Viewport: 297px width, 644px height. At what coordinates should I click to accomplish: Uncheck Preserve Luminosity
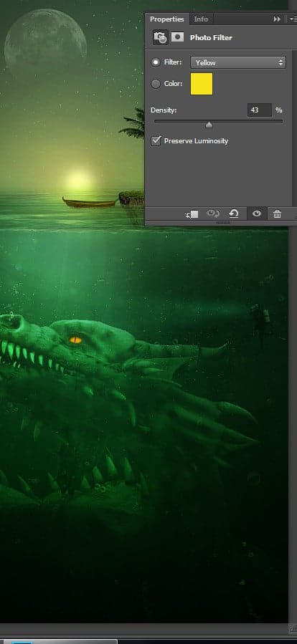156,141
